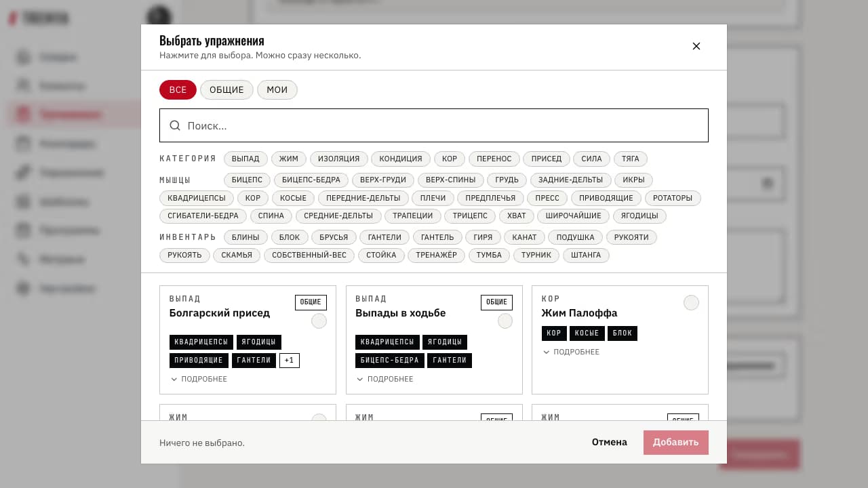This screenshot has width=868, height=488.
Task: Enable the ШТАНГА equipment filter
Action: (x=587, y=256)
